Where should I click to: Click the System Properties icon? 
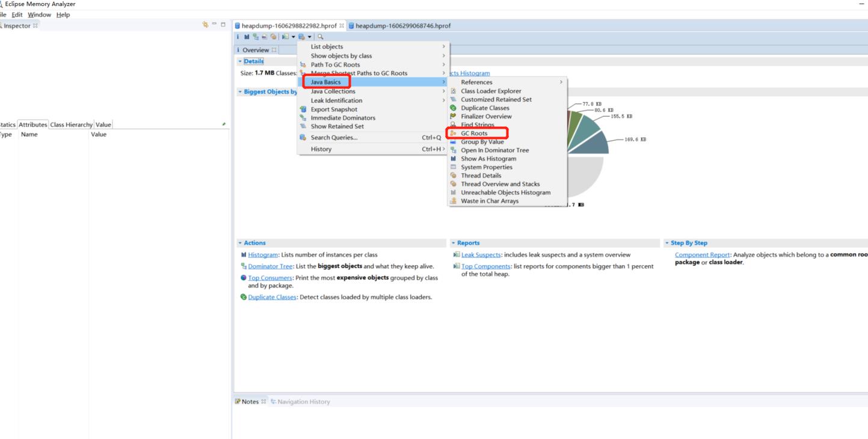point(454,167)
